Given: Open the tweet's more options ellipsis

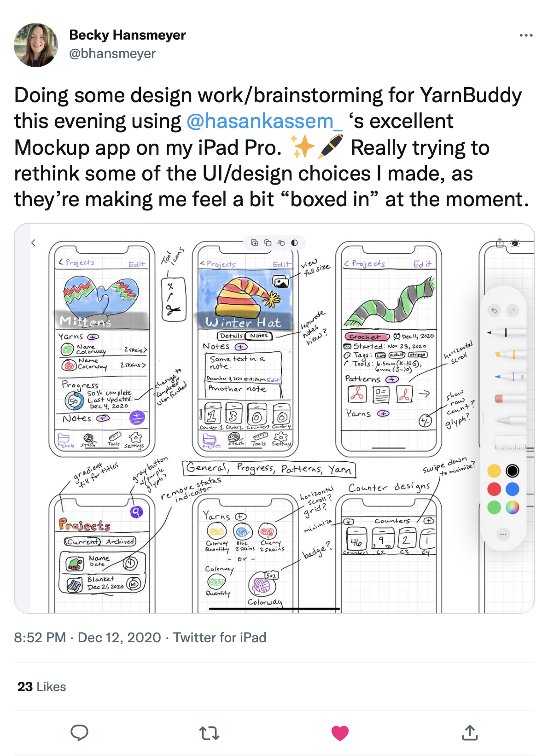Looking at the screenshot, I should 526,35.
